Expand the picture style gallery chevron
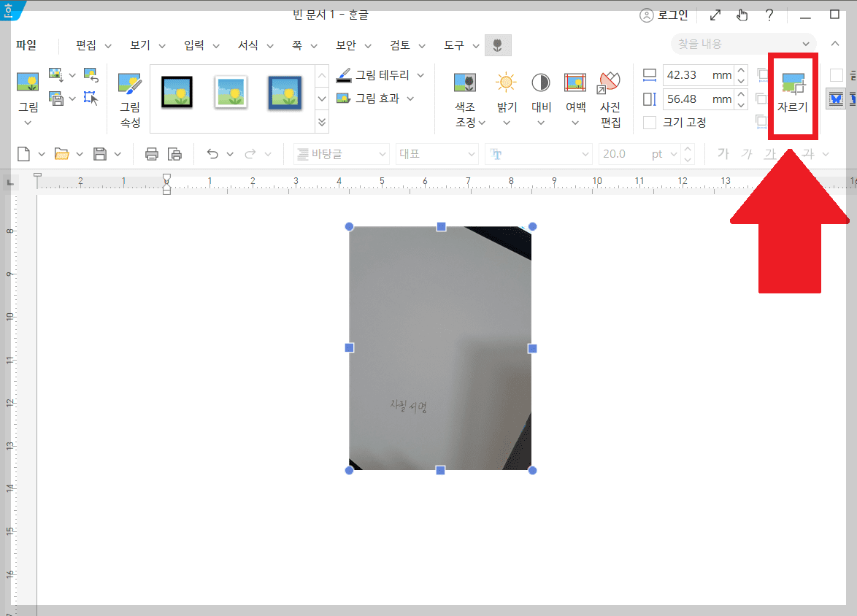Viewport: 857px width, 616px height. tap(322, 122)
